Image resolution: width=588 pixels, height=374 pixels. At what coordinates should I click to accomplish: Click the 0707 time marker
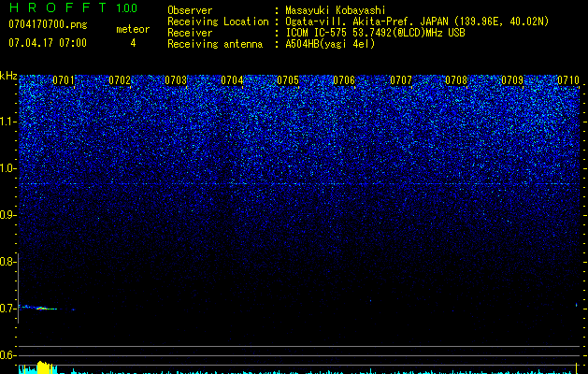pos(400,80)
